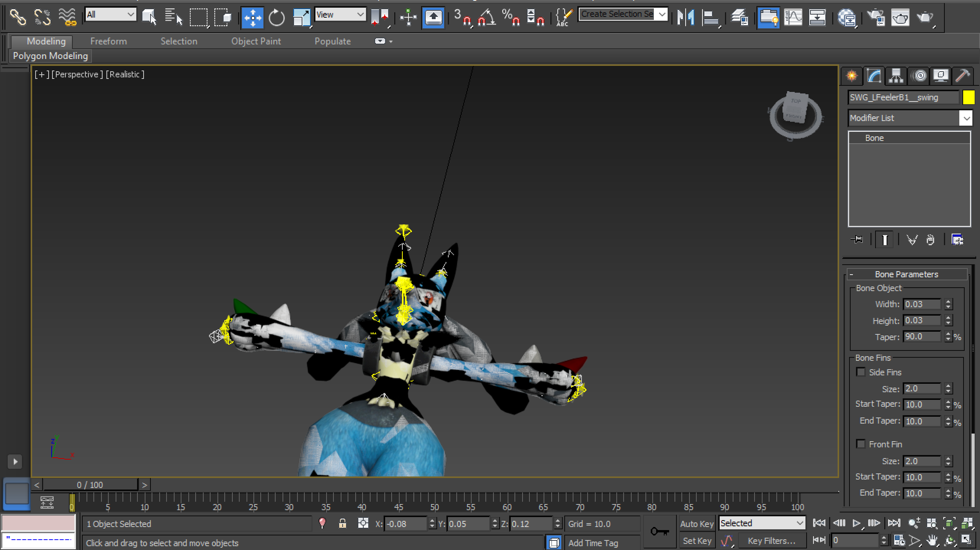Open the Layer Explorer icon
Image resolution: width=980 pixels, height=550 pixels.
(x=740, y=17)
